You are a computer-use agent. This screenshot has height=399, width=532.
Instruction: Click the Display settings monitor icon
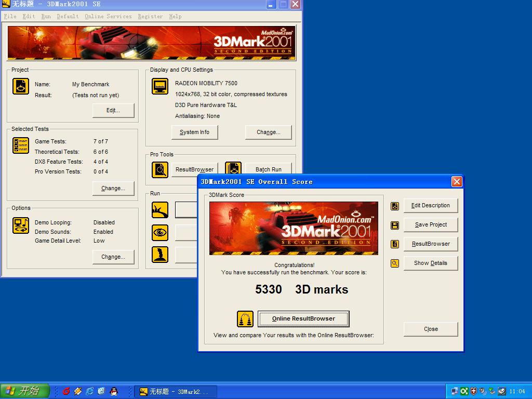pyautogui.click(x=160, y=86)
